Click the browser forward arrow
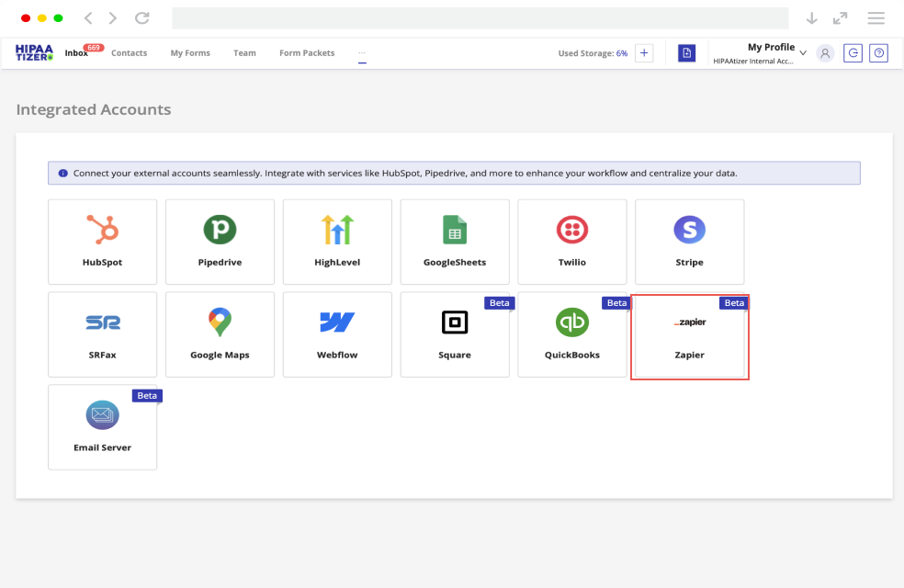 pos(113,17)
